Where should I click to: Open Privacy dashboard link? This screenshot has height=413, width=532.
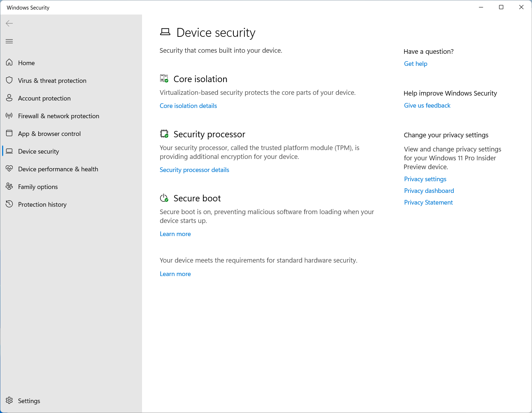pos(429,191)
